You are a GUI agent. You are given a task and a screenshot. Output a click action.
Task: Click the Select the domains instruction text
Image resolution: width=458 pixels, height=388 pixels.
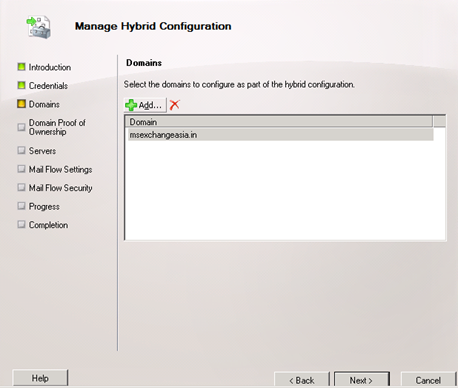pyautogui.click(x=239, y=84)
